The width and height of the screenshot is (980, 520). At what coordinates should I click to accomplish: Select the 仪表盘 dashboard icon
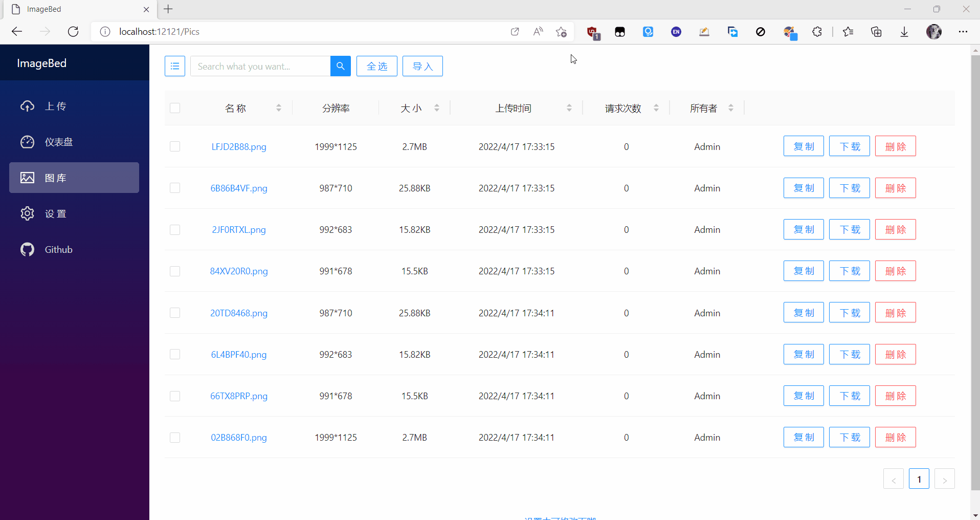pos(27,142)
